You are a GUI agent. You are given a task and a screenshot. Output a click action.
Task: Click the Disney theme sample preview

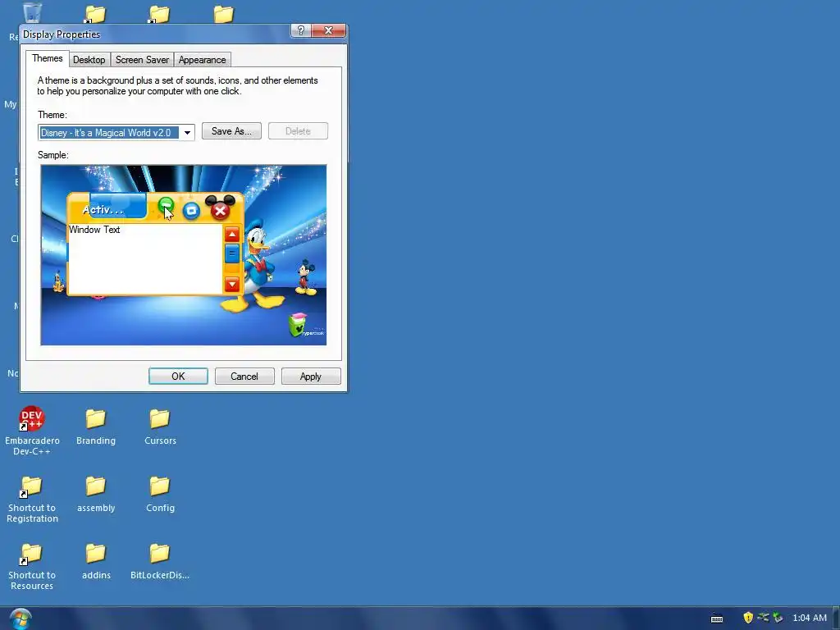(183, 255)
